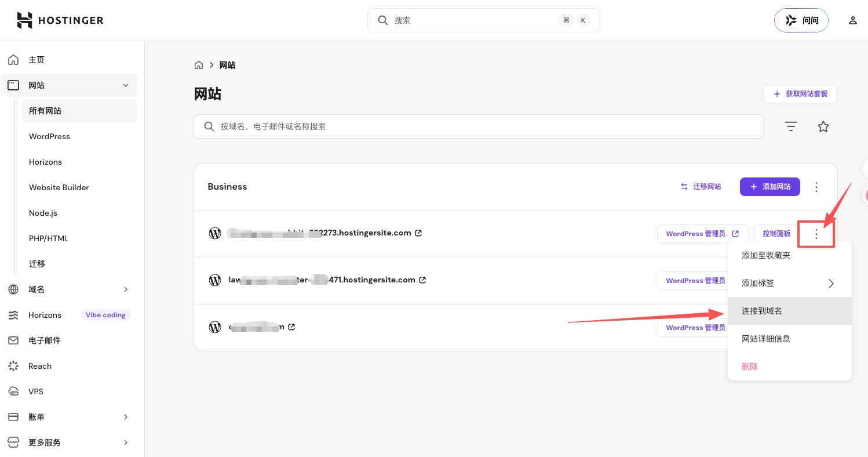Click the VPS cloud icon
868x457 pixels.
pos(13,391)
